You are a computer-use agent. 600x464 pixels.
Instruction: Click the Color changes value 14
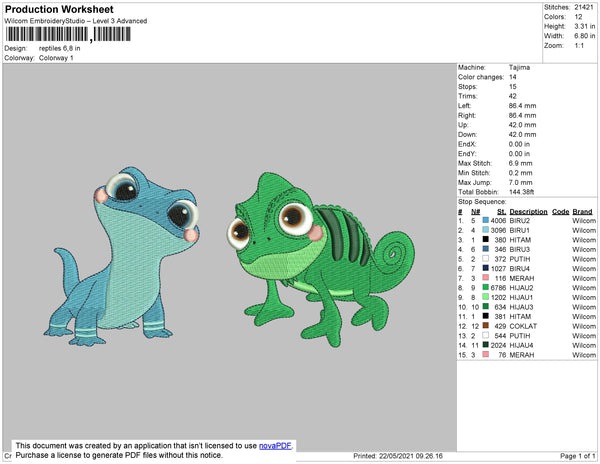(513, 77)
